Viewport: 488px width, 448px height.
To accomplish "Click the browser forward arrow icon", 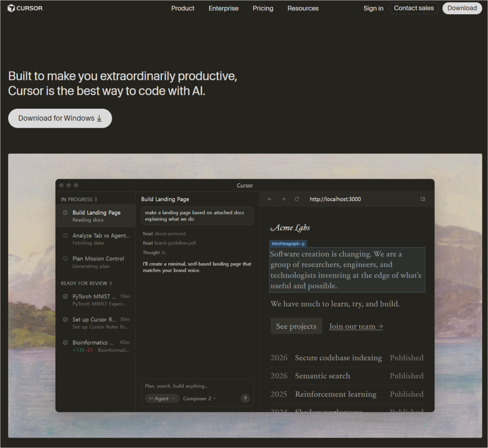I will 284,199.
